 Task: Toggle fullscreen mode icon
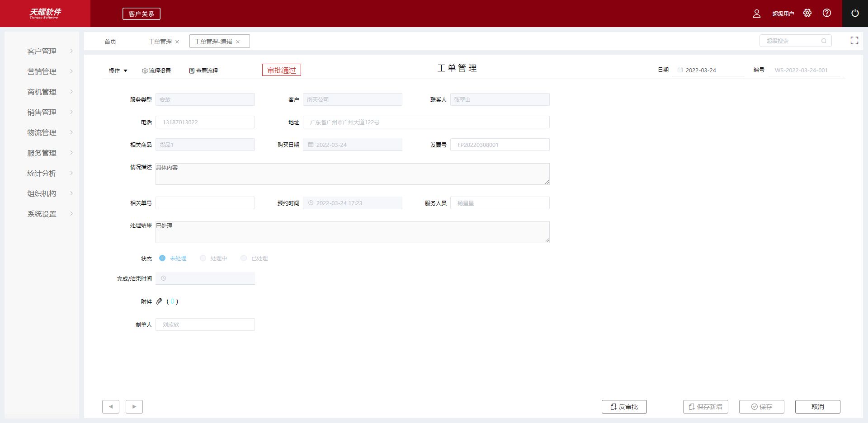point(854,41)
